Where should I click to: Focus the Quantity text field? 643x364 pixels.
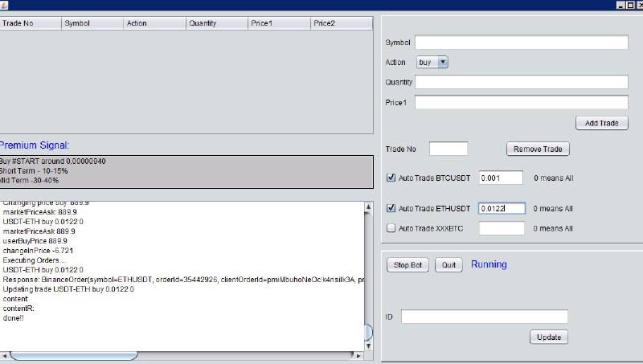tap(521, 82)
